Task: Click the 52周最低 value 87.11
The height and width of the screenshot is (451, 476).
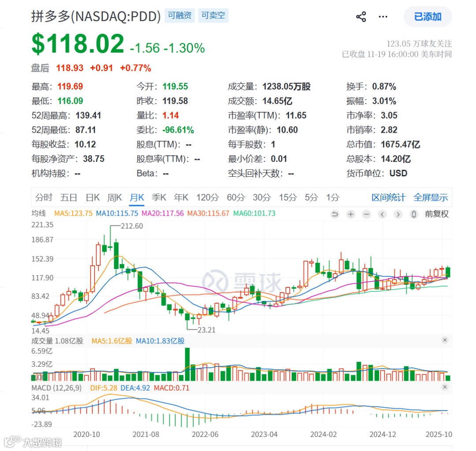Action: [x=86, y=130]
